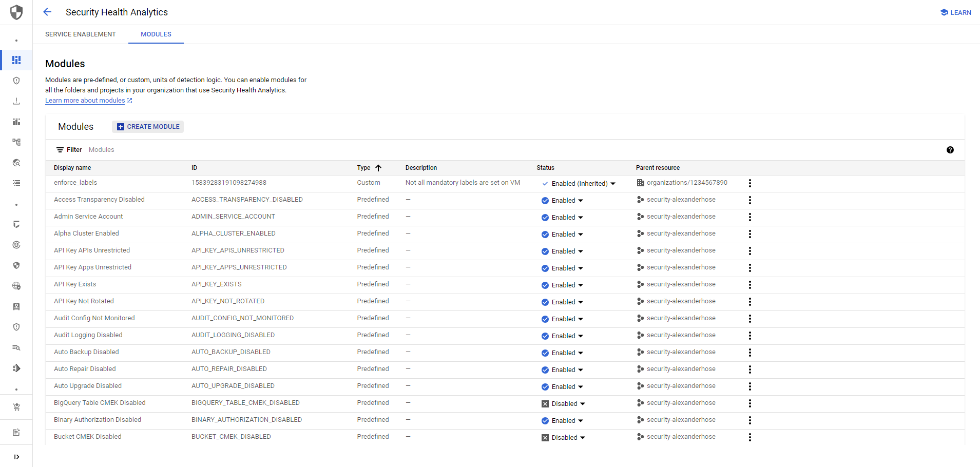Click the clipboard icon near the sidebar bottom
Viewport: 980px width, 467px height.
(x=16, y=433)
